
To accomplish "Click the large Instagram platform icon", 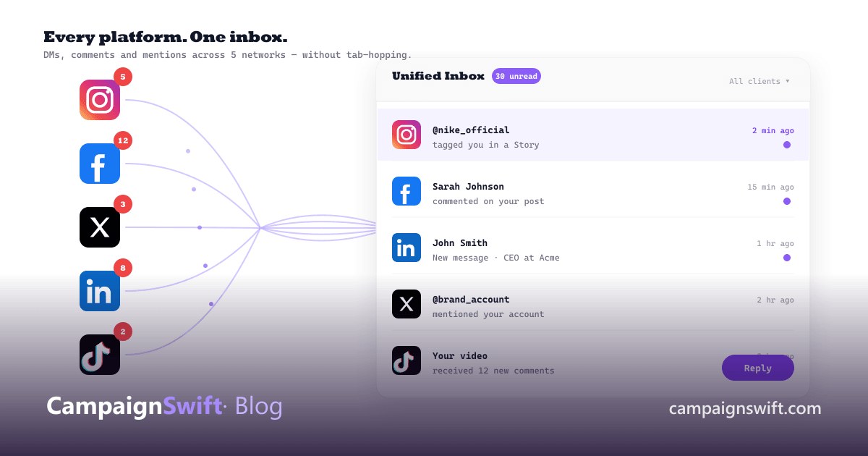I will tap(100, 100).
